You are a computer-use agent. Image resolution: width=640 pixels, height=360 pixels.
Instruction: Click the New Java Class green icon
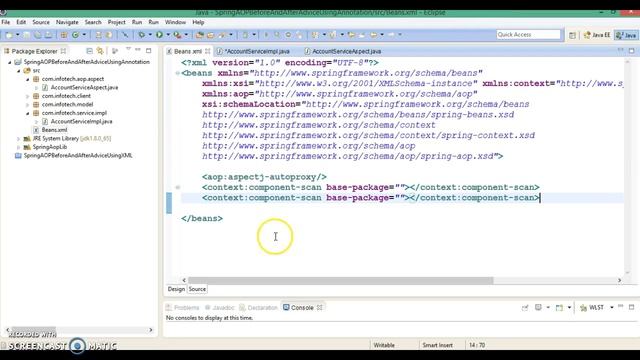pyautogui.click(x=75, y=35)
